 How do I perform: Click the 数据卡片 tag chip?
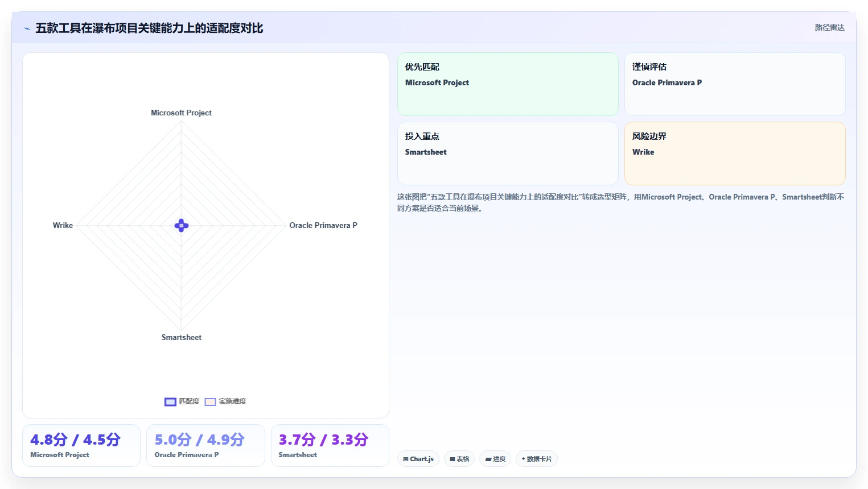(x=536, y=459)
